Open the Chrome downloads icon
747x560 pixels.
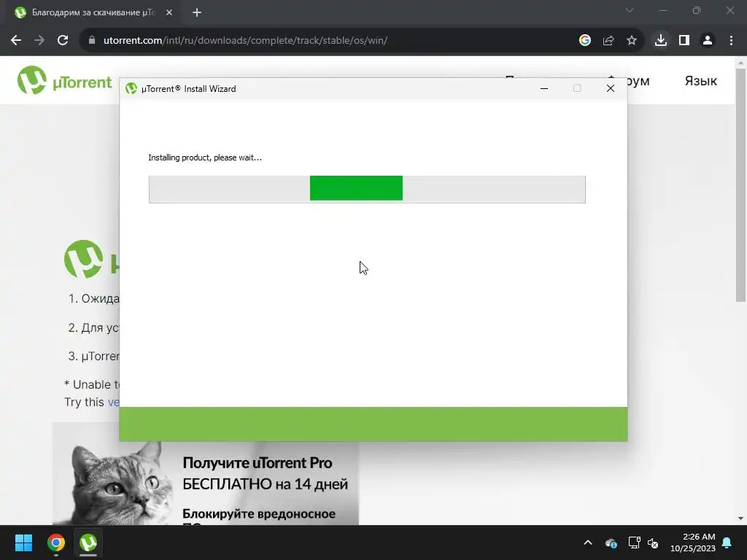click(x=661, y=41)
